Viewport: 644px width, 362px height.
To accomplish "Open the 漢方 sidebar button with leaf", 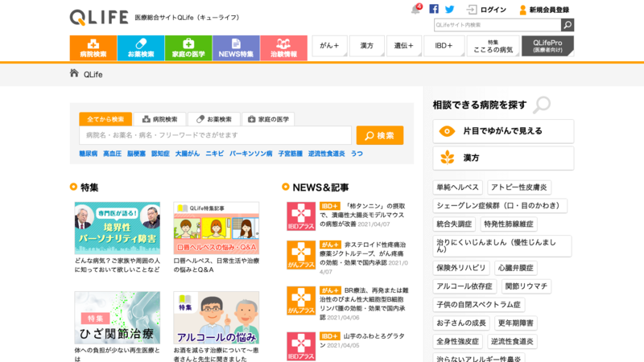I will [503, 158].
